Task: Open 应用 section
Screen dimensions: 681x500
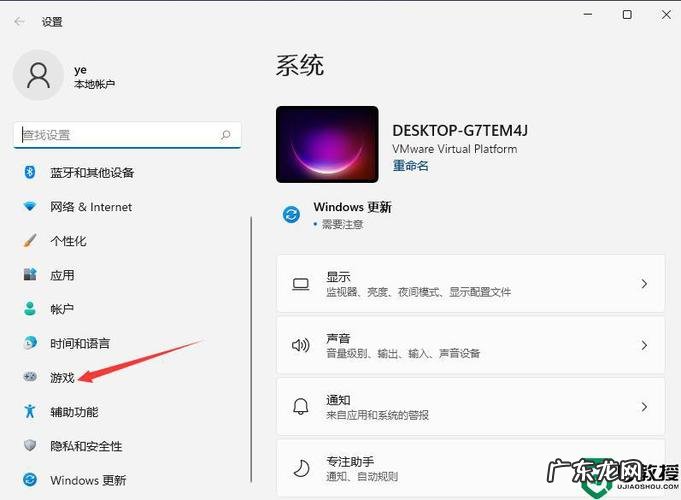Action: [62, 275]
